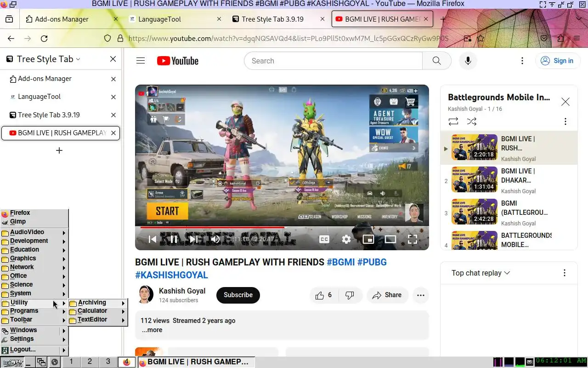
Task: Click the #KASHISHGOYAL hashtag
Action: tap(171, 275)
